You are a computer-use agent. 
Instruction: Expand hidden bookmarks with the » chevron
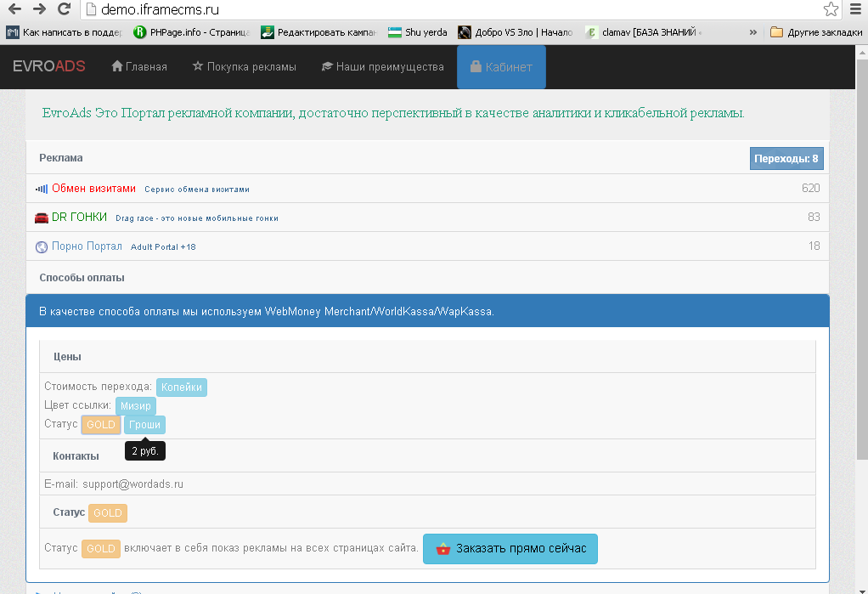(x=753, y=32)
